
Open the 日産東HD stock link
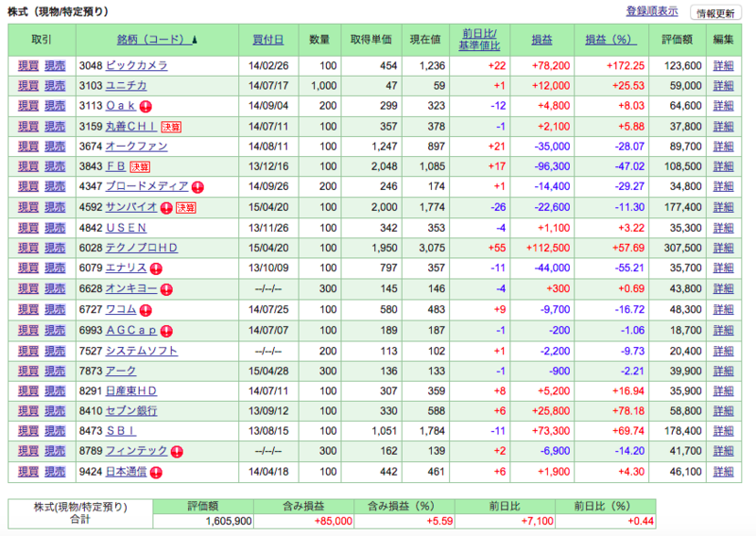pyautogui.click(x=131, y=390)
